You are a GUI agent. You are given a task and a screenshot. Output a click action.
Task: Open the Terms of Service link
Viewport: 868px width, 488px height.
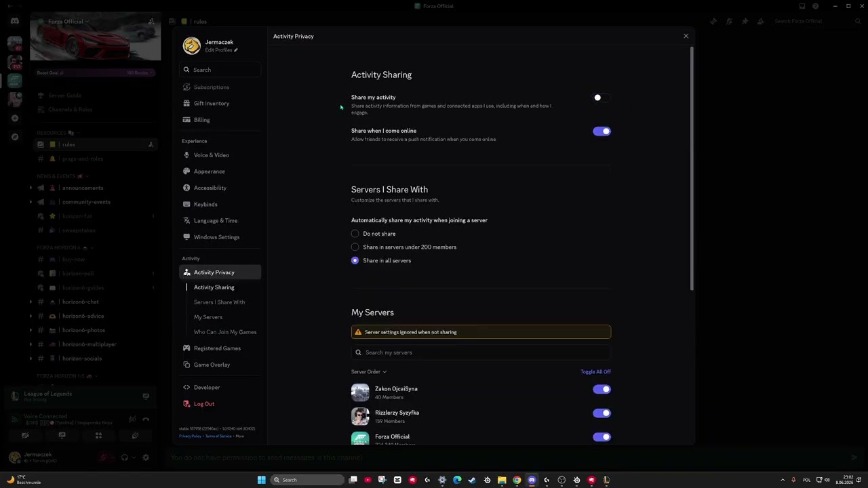coord(218,436)
